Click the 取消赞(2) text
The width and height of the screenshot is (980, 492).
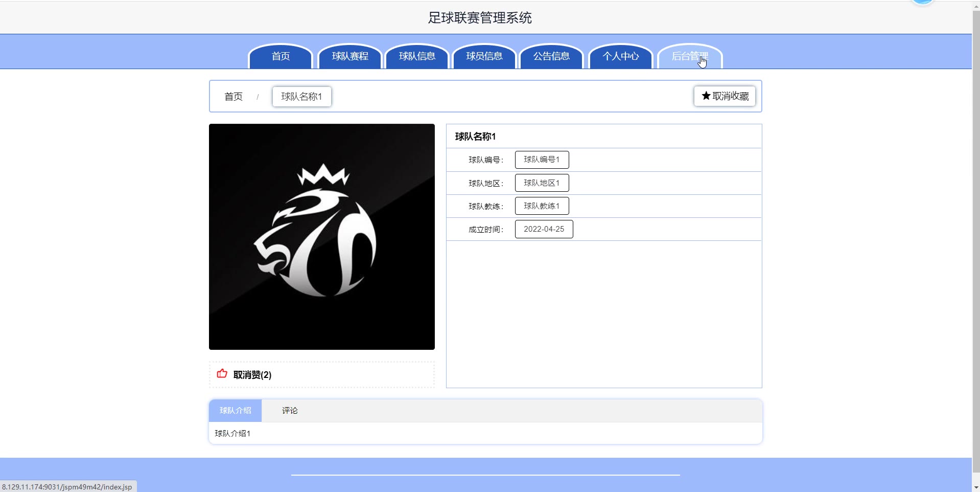tap(252, 375)
